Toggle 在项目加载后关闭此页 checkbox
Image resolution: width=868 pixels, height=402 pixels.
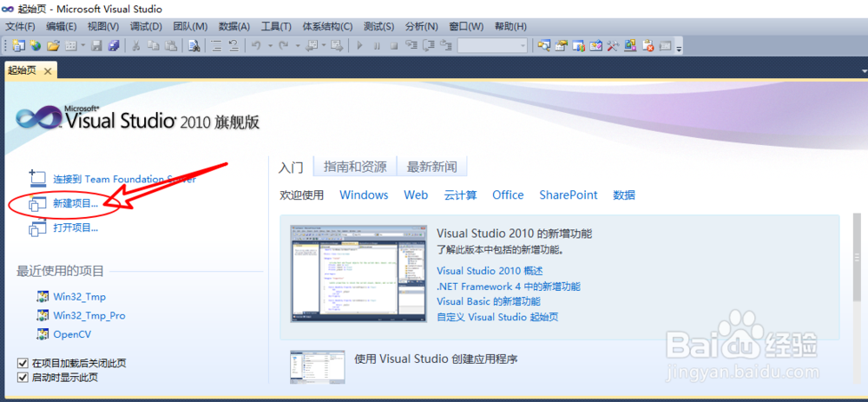point(23,363)
